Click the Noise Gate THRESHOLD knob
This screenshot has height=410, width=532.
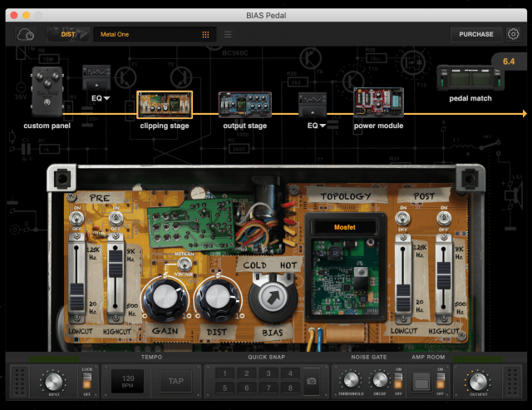(351, 380)
